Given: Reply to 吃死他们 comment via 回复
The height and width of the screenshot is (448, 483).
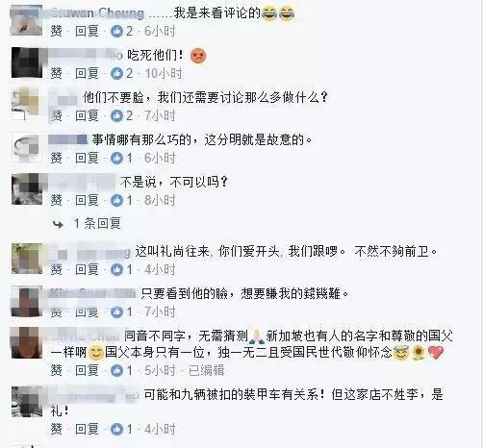Looking at the screenshot, I should coord(87,74).
